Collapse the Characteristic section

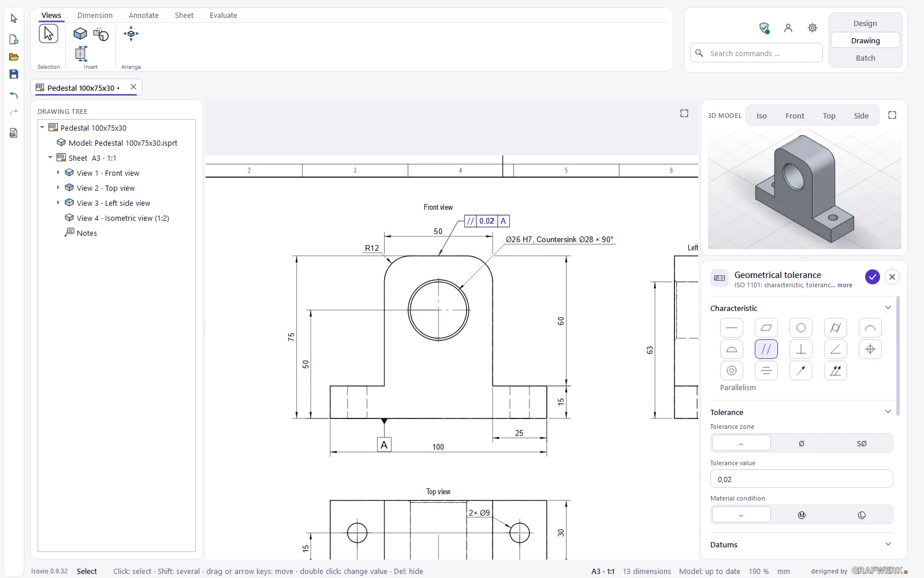tap(888, 308)
